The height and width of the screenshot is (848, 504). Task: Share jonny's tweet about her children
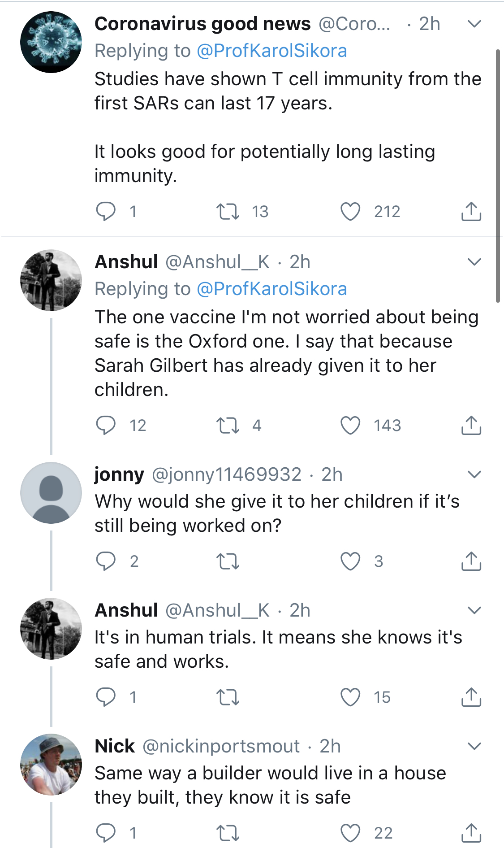click(x=471, y=561)
